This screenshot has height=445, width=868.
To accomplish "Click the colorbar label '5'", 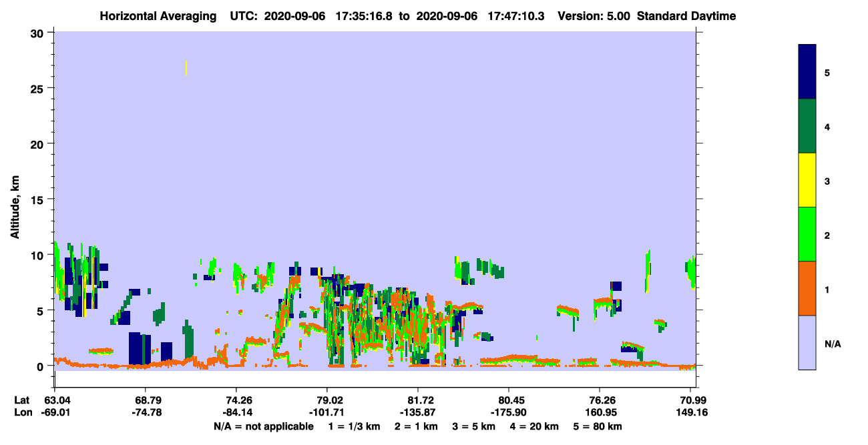I will [x=827, y=73].
